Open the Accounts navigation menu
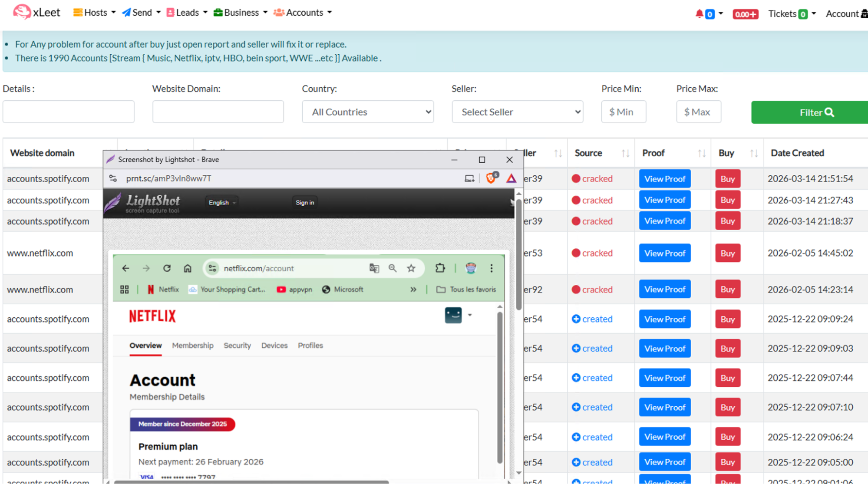Image resolution: width=868 pixels, height=484 pixels. click(303, 13)
